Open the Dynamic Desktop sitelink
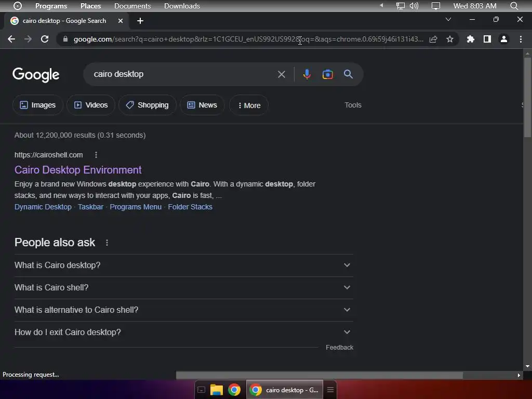Image resolution: width=532 pixels, height=399 pixels. click(43, 207)
